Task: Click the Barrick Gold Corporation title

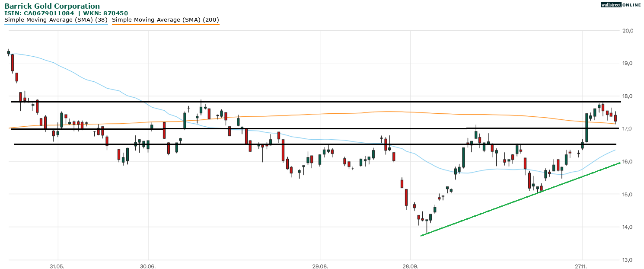Action: [52, 6]
